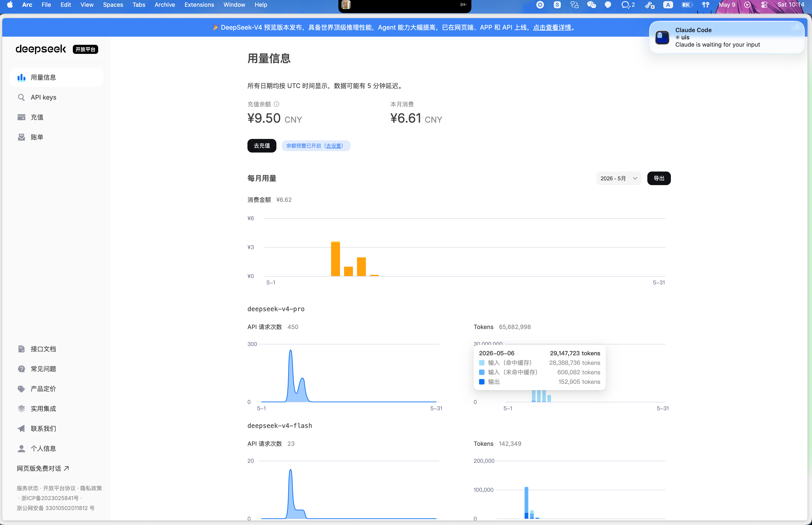Screen dimensions: 812x525
Task: Click the 消费金额 ¥6.62 value
Action: click(x=284, y=200)
